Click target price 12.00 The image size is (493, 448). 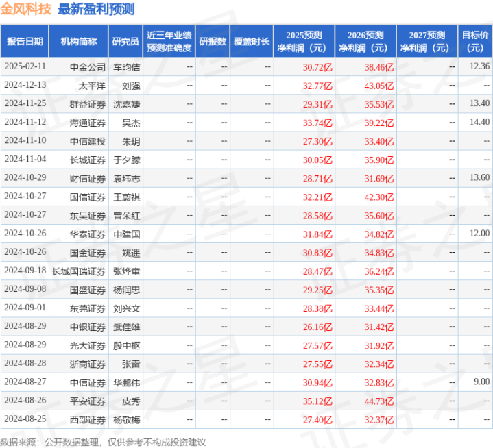(479, 233)
